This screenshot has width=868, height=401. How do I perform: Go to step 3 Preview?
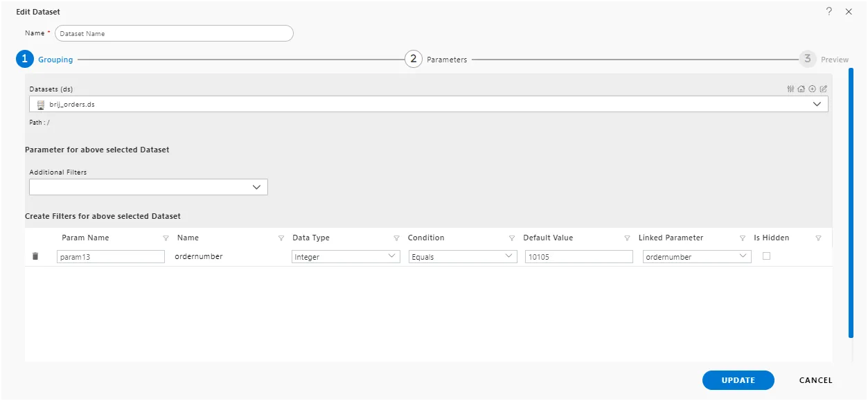point(824,59)
